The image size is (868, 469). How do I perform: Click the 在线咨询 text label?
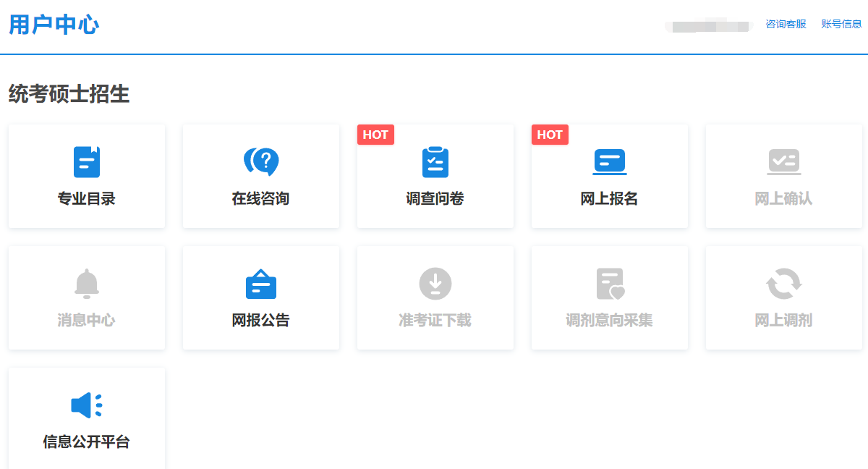(x=261, y=198)
